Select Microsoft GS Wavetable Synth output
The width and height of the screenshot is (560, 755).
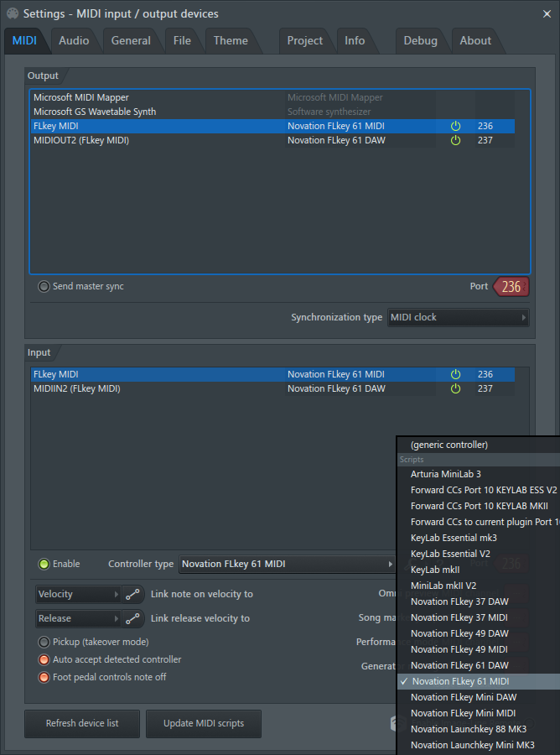click(272, 112)
